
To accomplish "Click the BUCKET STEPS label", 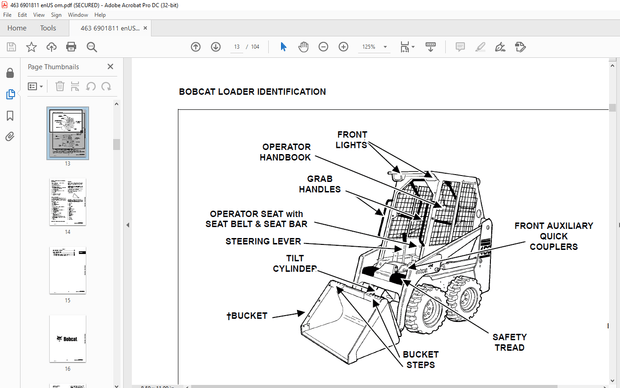I will pyautogui.click(x=421, y=360).
